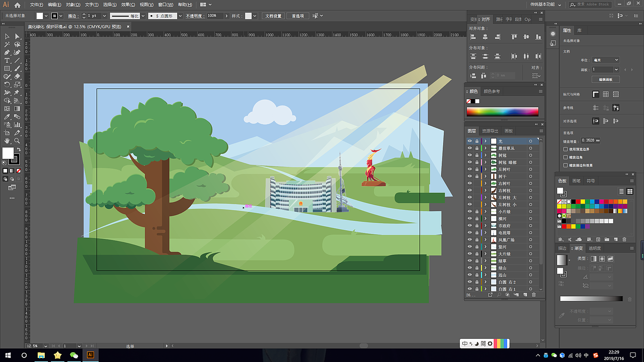The image size is (644, 362).
Task: Switch to the 颜色参考 tab
Action: coord(492,92)
